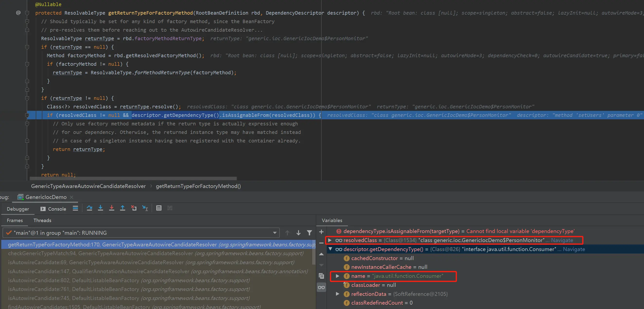Click the Drop Frame icon

134,208
